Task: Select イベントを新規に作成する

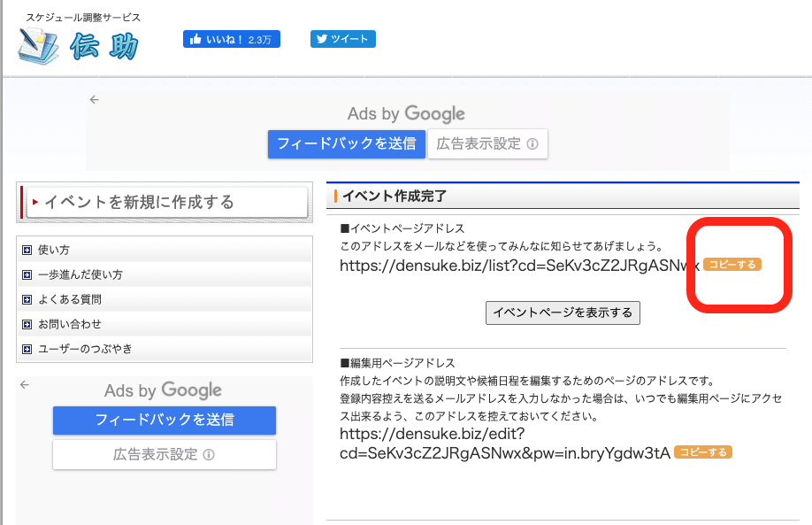Action: click(167, 202)
